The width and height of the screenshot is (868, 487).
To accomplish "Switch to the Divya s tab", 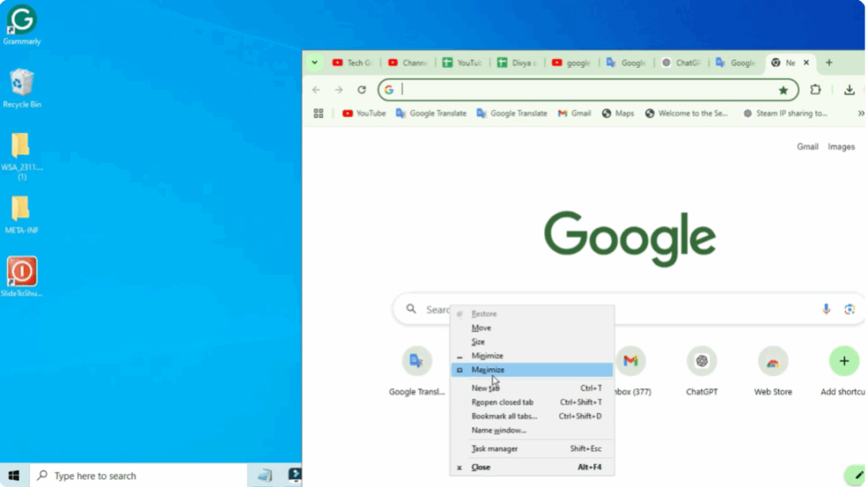I will [x=517, y=63].
